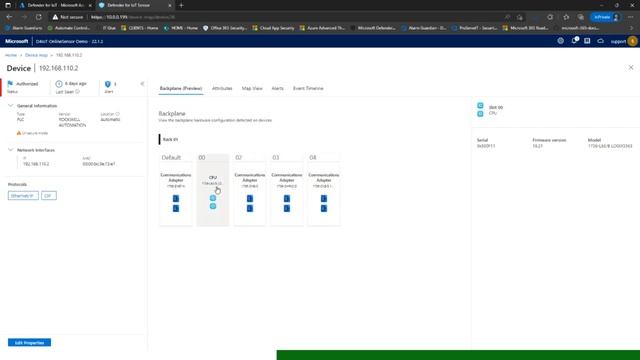The height and width of the screenshot is (360, 640).
Task: Switch to the Alerts tab
Action: pos(278,88)
